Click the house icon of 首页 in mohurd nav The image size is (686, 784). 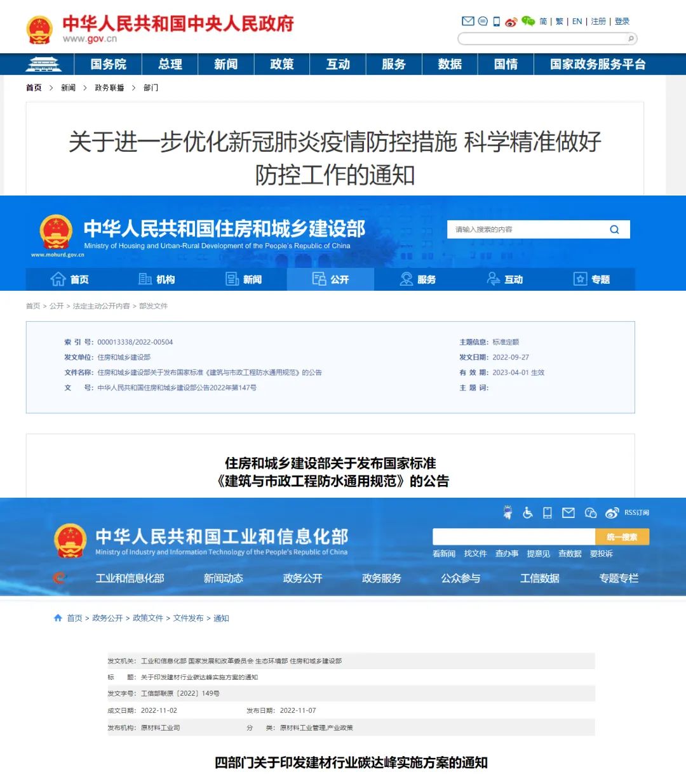58,279
